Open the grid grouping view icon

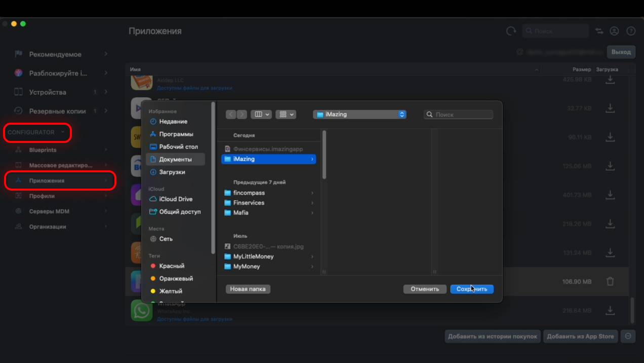pos(286,115)
